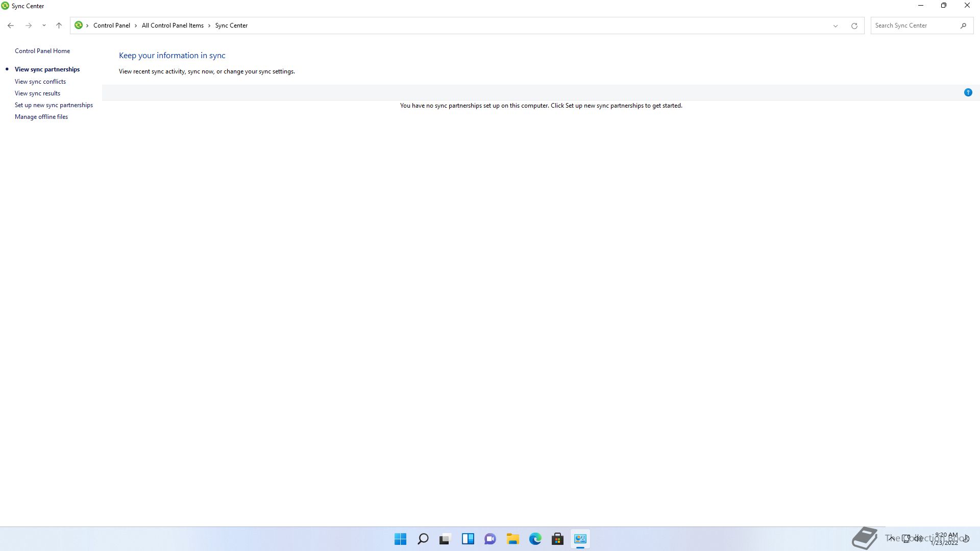Click the Up to parent folder arrow
Image resolution: width=980 pixels, height=551 pixels.
[x=59, y=26]
